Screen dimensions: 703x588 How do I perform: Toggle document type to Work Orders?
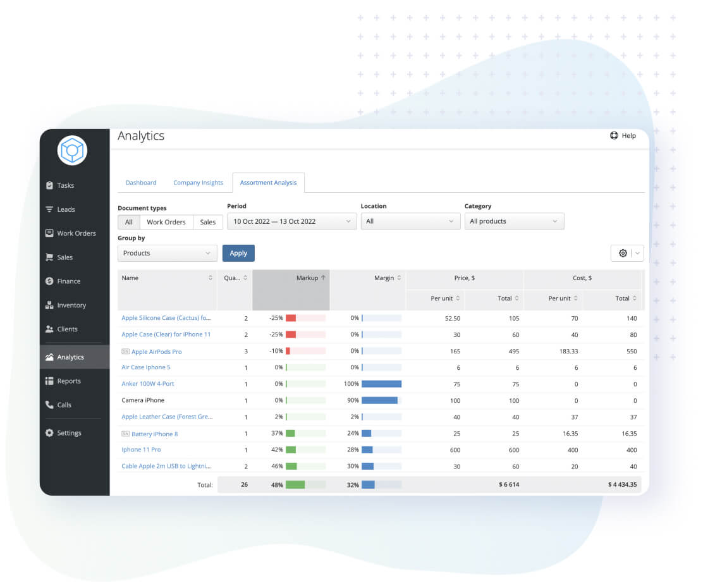[x=166, y=222]
